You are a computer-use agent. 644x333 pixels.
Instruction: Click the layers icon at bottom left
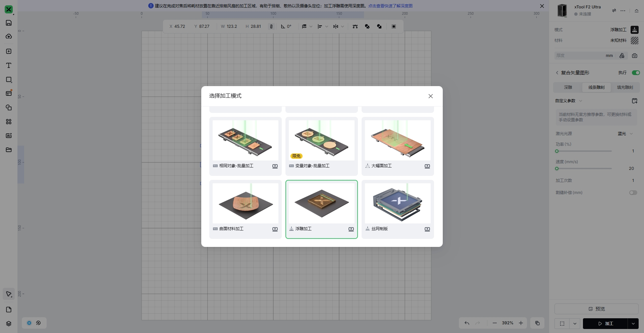point(9,324)
